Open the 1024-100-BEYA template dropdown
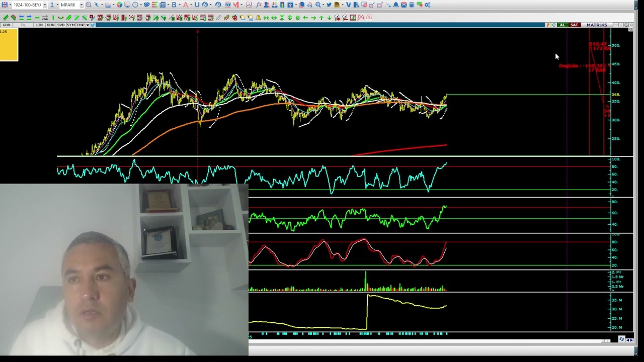644x362 pixels. 45,5
